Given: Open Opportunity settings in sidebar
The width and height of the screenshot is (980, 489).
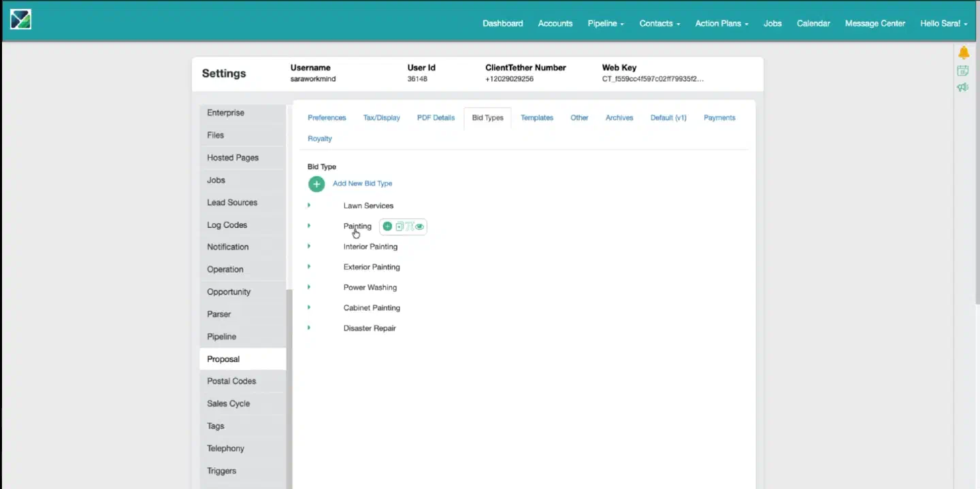Looking at the screenshot, I should pos(243,292).
